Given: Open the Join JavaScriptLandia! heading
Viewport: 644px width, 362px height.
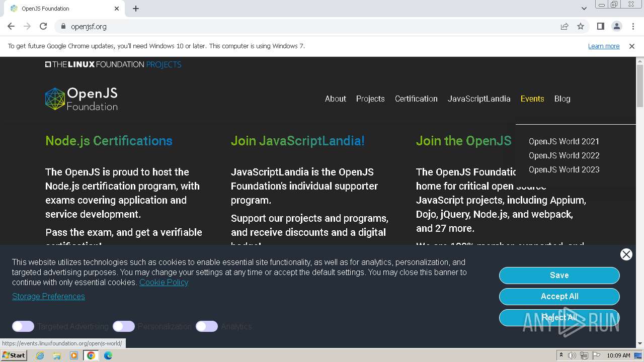Looking at the screenshot, I should (x=297, y=141).
